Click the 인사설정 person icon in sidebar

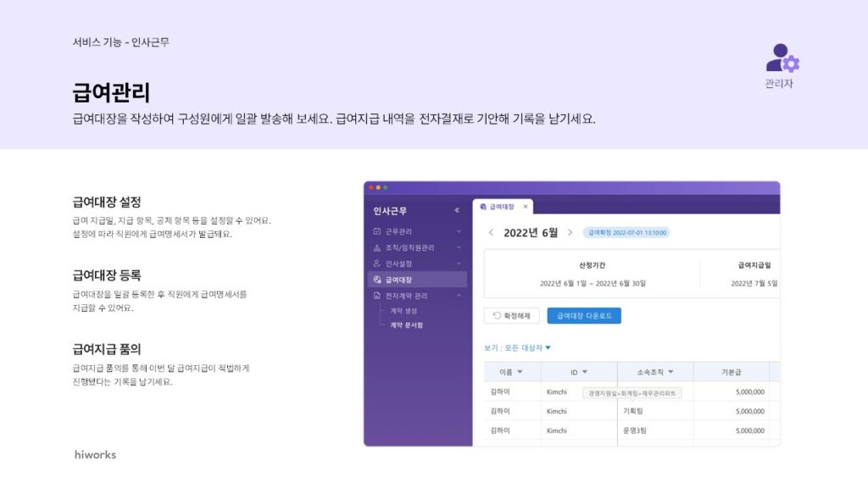coord(377,263)
